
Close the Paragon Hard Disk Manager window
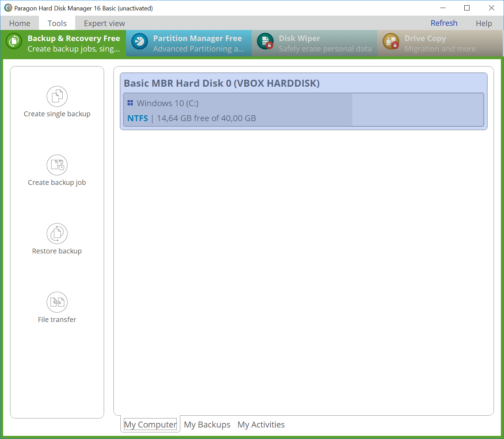pyautogui.click(x=491, y=8)
